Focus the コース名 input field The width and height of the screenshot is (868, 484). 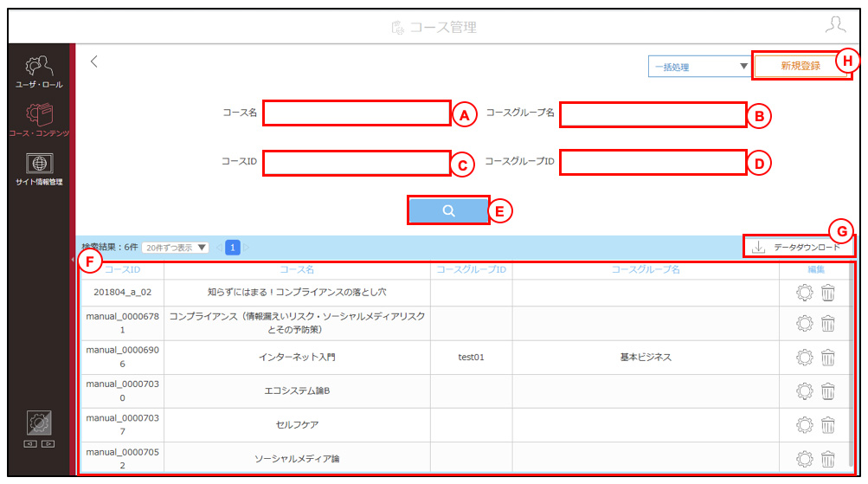(357, 113)
